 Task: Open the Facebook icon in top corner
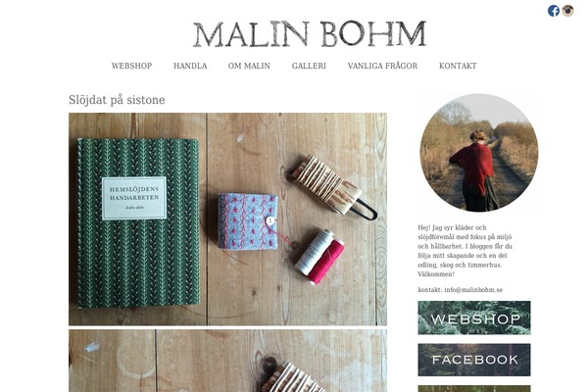554,11
